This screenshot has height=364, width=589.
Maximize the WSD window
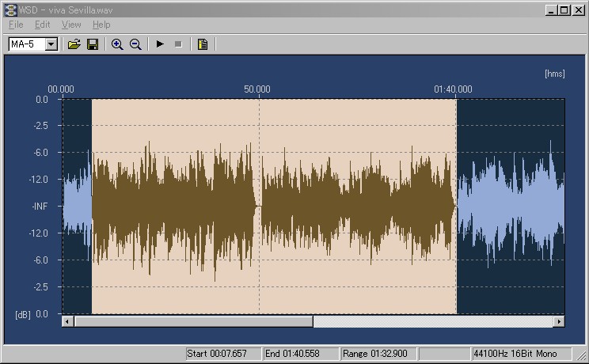[564, 10]
